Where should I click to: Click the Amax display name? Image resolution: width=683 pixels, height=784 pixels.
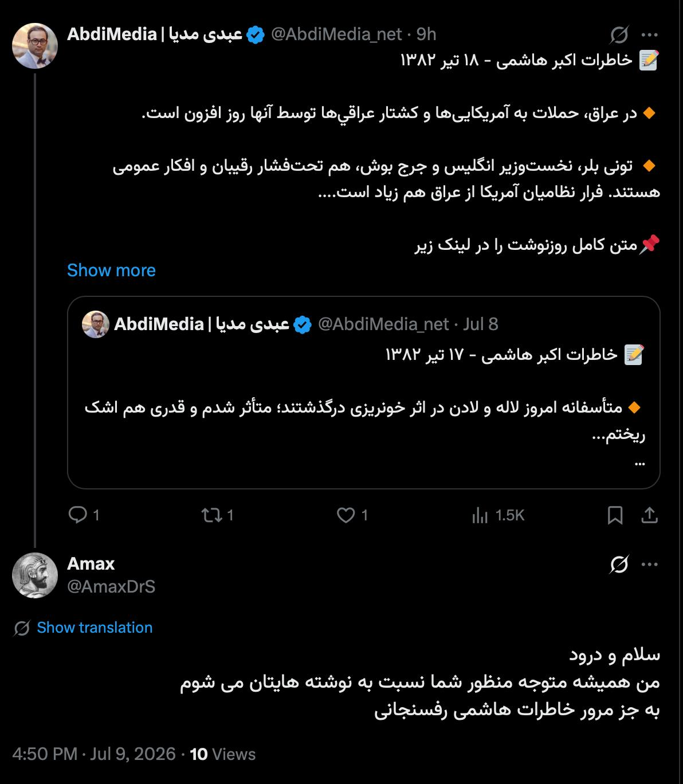[91, 563]
